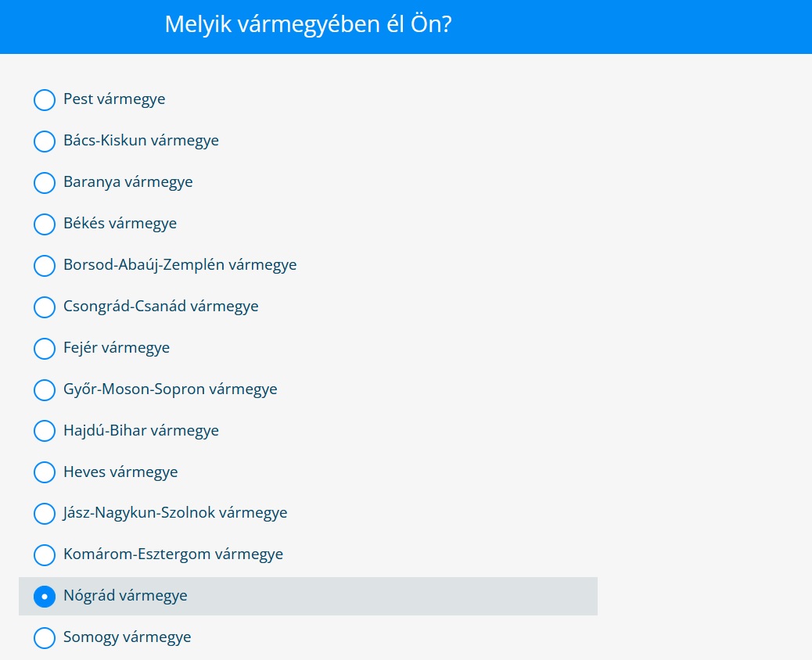Viewport: 812px width, 660px height.
Task: Click the Pest vármegye text label
Action: click(114, 99)
